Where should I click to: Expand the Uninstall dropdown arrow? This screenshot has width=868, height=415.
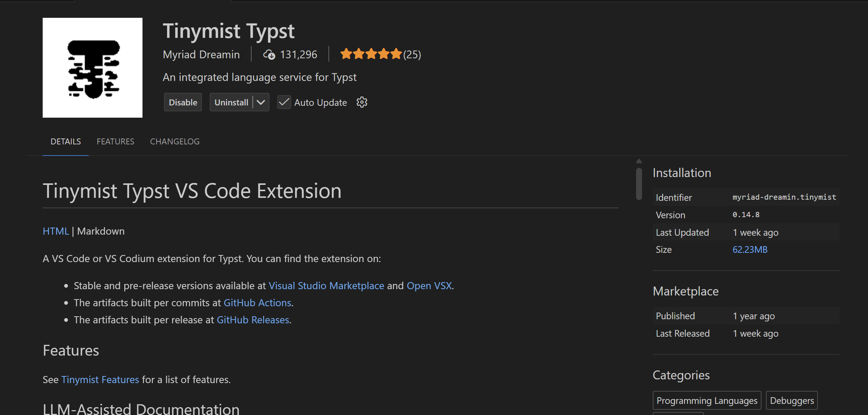pos(261,102)
